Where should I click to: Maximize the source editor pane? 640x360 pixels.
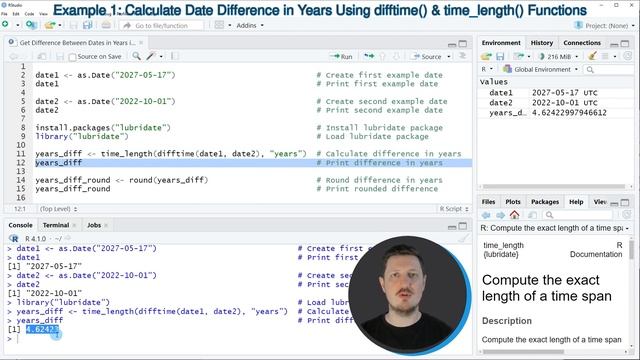(x=462, y=43)
